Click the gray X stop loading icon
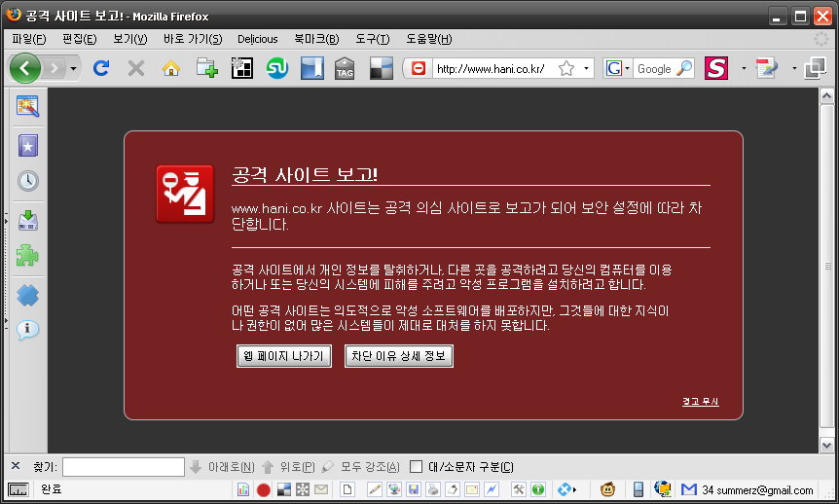 pos(136,68)
